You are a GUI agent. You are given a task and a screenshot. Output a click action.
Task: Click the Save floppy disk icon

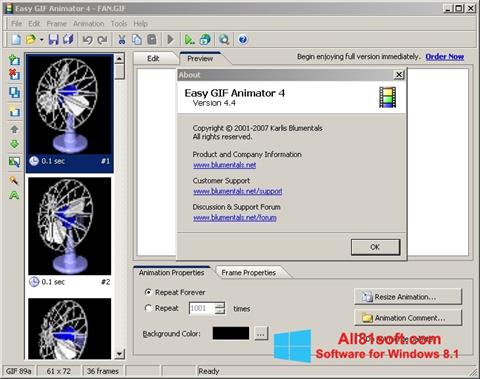pos(53,40)
